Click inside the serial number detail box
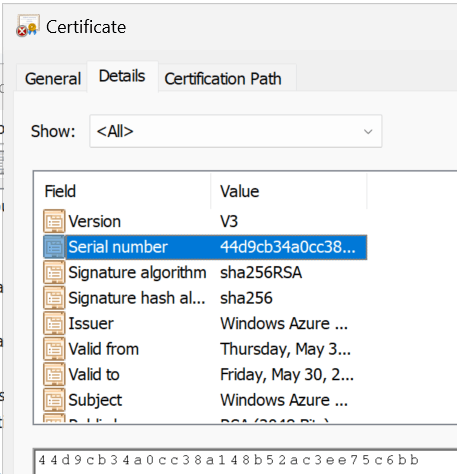Viewport: 457px width, 474px height. pyautogui.click(x=245, y=462)
